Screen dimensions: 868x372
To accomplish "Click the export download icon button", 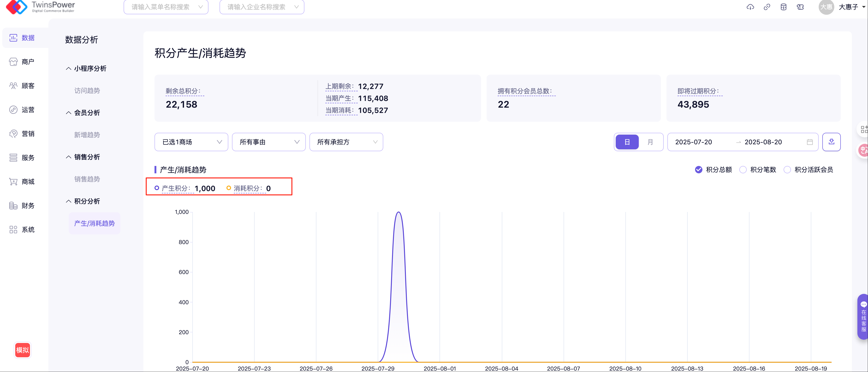I will [831, 142].
